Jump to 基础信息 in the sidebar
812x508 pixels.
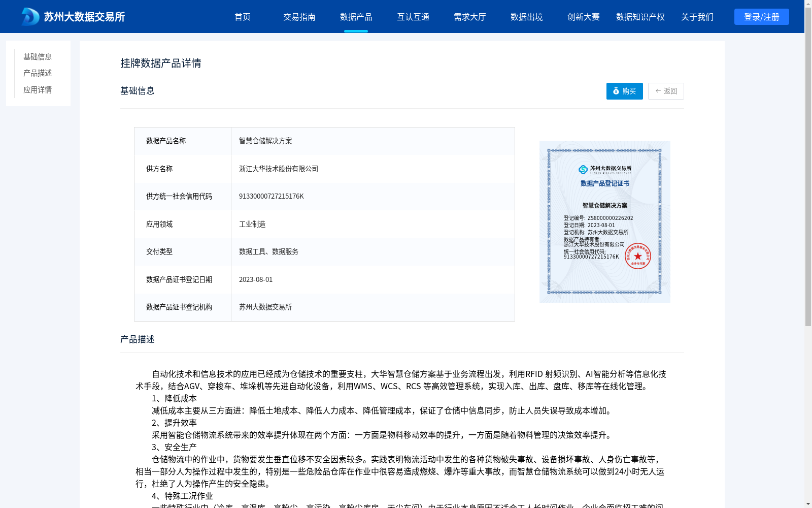pyautogui.click(x=38, y=56)
